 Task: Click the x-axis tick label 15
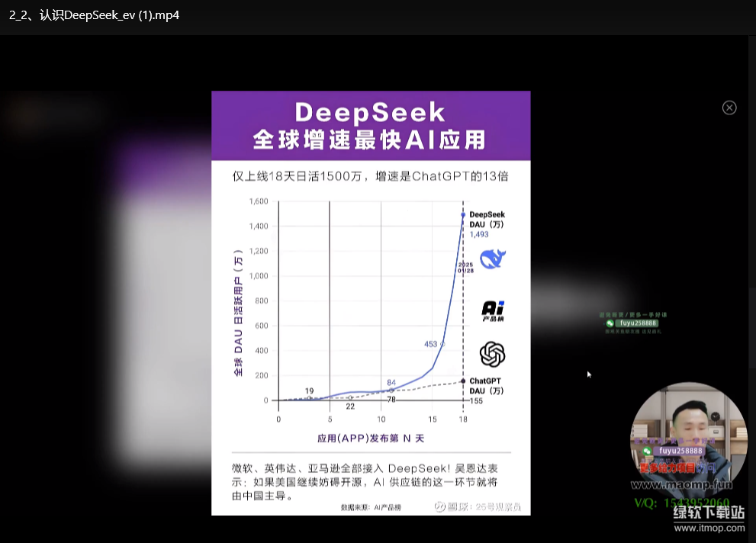click(x=433, y=419)
